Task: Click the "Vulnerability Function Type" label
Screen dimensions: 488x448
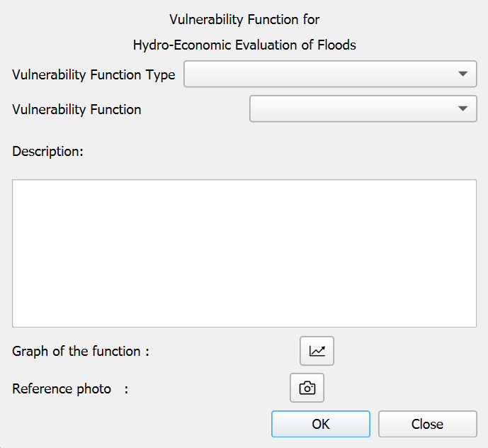Action: pos(93,74)
